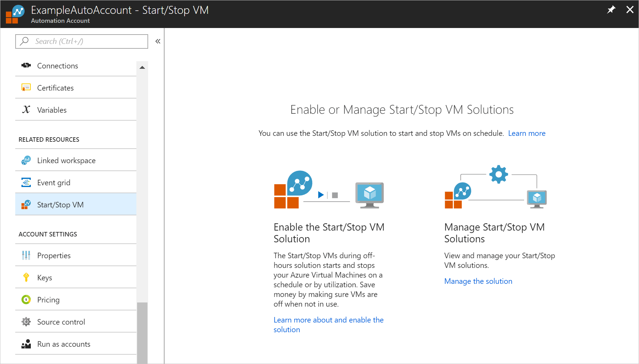
Task: Close the Start/Stop VM blade
Action: 630,10
